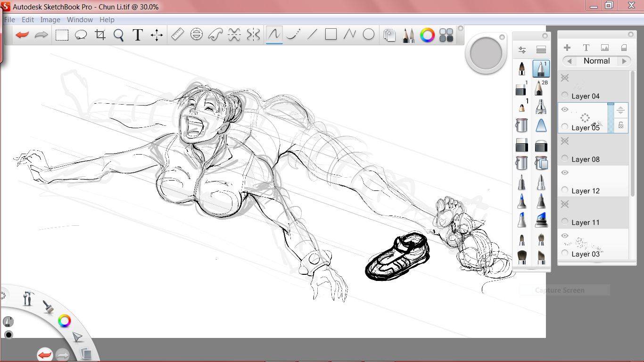Open the Edit menu

[x=28, y=20]
